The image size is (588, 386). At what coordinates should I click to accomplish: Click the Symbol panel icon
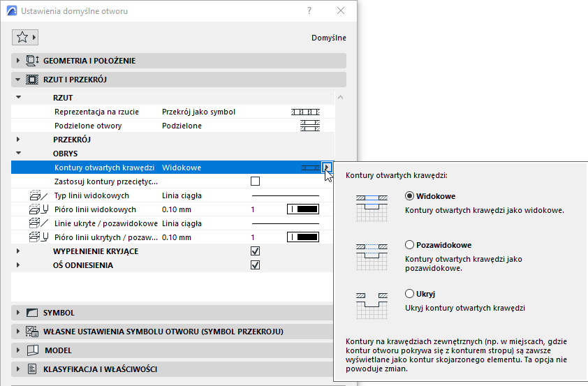click(32, 313)
